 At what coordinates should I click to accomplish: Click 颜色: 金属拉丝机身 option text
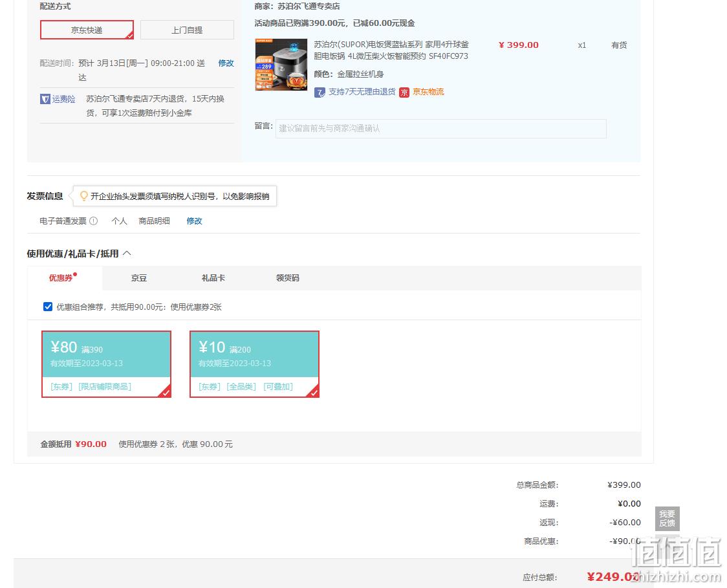(x=349, y=74)
